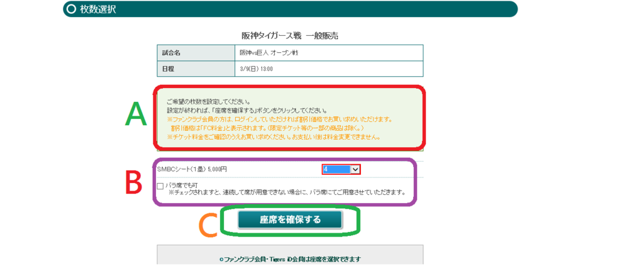The height and width of the screenshot is (278, 644).
Task: Click the 設定が終われば instruction line
Action: [x=247, y=111]
